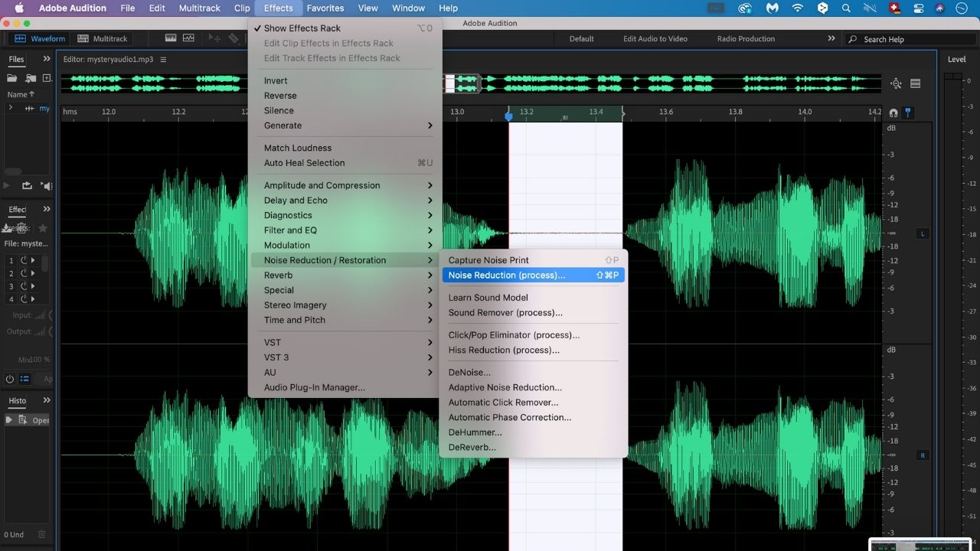Open macOS Spotlight search icon
The width and height of the screenshot is (980, 551).
pyautogui.click(x=846, y=8)
